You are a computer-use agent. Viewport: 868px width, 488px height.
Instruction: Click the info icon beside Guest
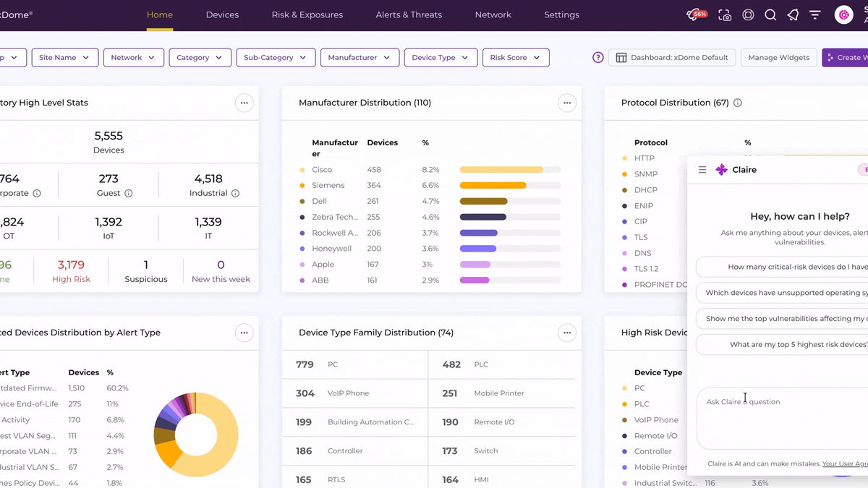[x=129, y=193]
